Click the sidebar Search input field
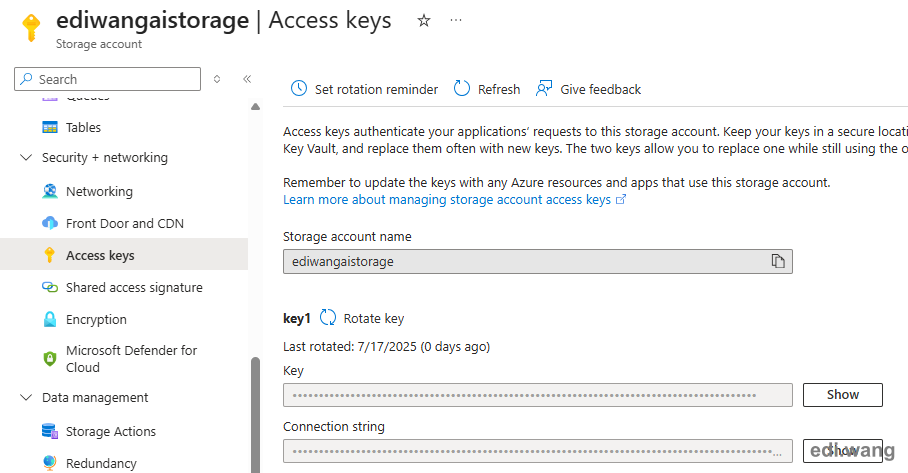 (108, 79)
